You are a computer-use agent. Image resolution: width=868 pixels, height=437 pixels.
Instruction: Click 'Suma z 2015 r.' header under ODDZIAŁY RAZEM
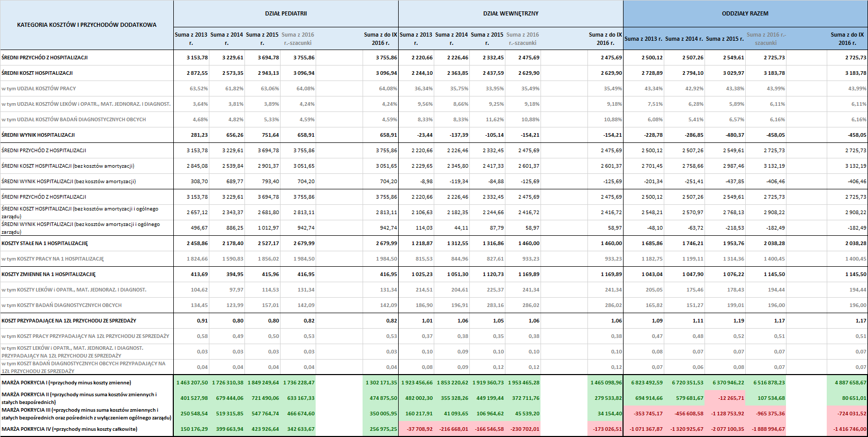point(725,39)
